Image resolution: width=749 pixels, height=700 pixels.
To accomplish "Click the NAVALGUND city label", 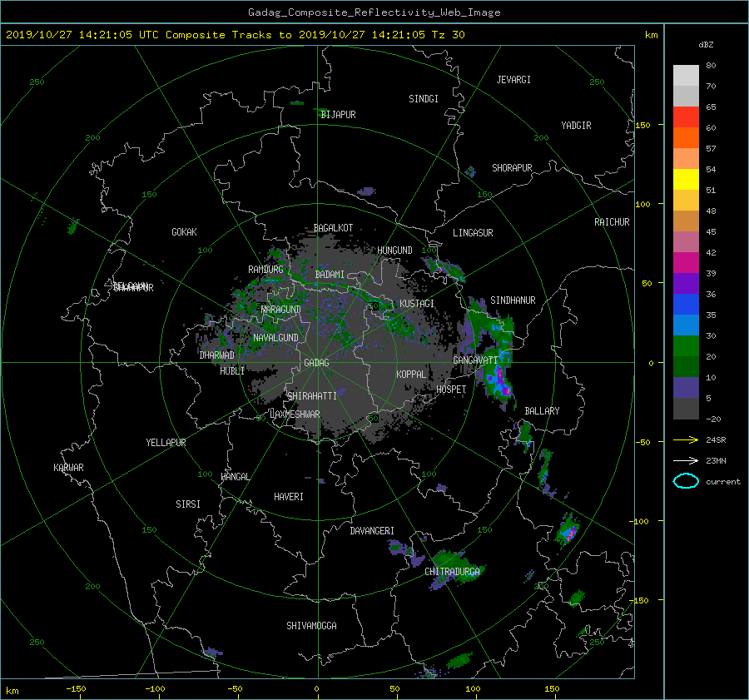I will click(275, 338).
